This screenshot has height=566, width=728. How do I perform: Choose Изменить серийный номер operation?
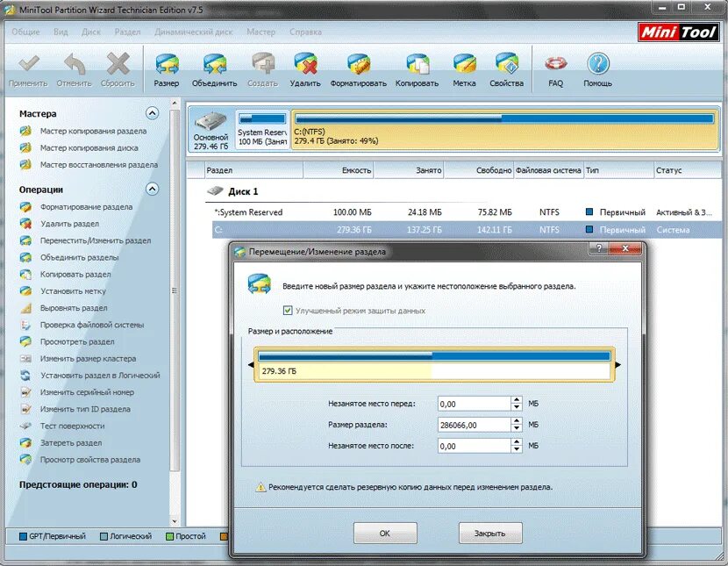[x=87, y=392]
